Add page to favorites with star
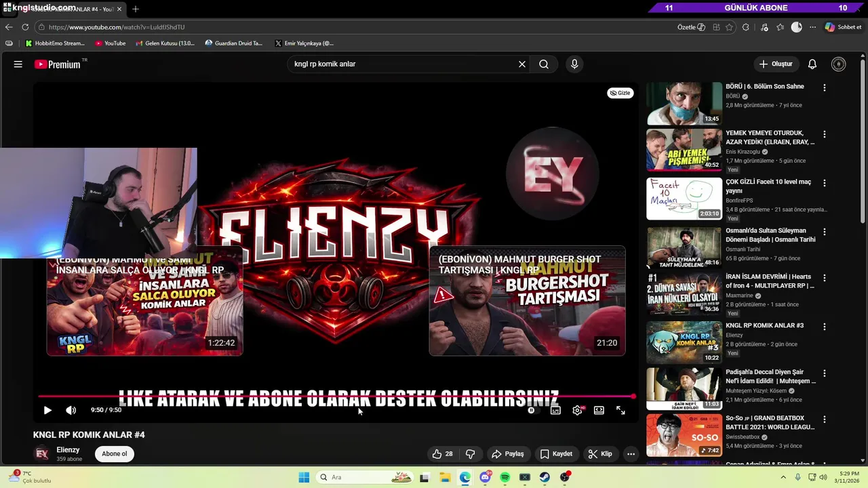This screenshot has height=488, width=868. pyautogui.click(x=730, y=27)
